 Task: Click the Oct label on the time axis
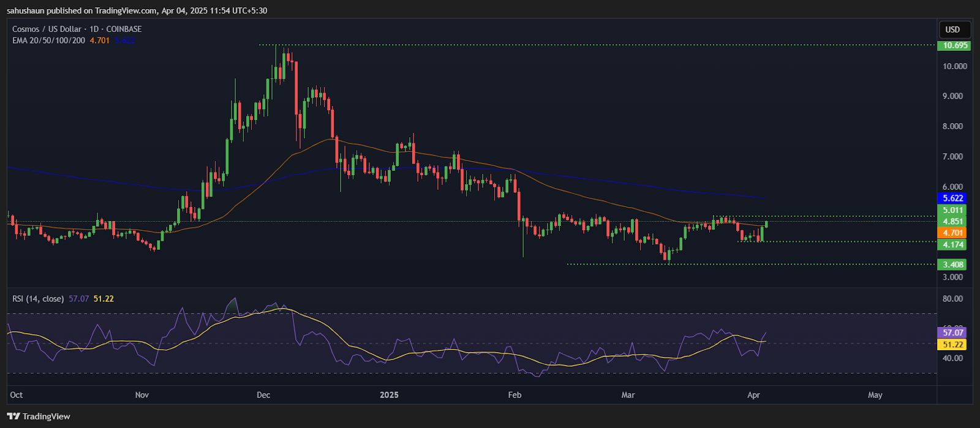click(17, 395)
